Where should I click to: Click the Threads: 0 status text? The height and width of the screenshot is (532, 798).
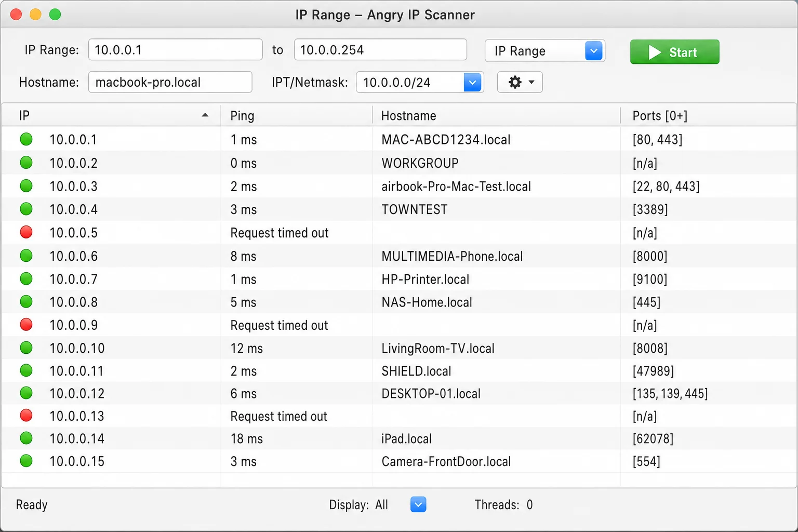click(x=503, y=505)
